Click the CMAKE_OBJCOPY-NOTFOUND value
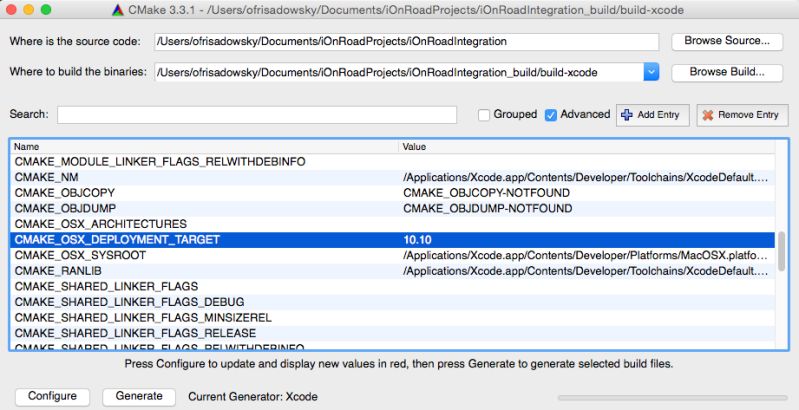Screen dimensions: 799x410 click(486, 193)
